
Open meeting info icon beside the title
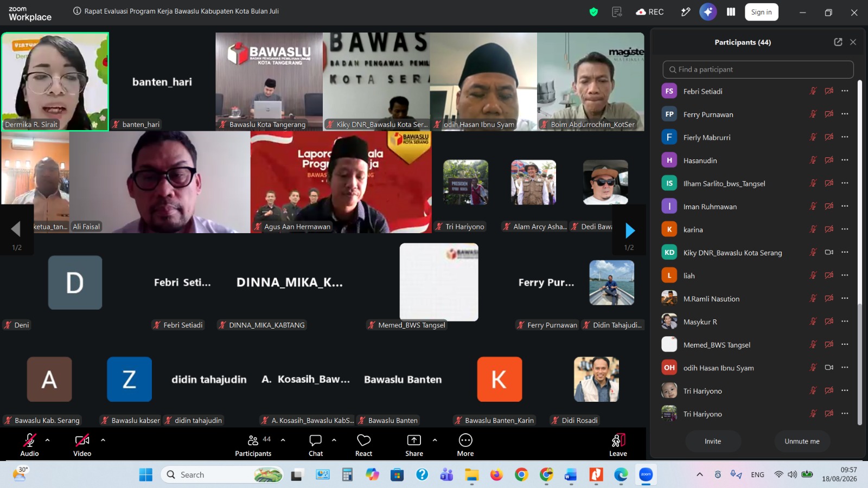(77, 11)
